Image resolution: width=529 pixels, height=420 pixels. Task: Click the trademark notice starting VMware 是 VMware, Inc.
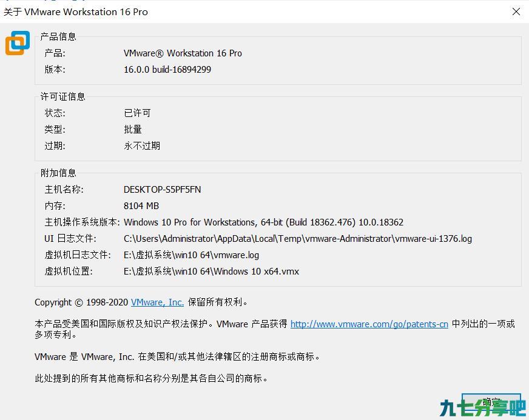point(177,356)
